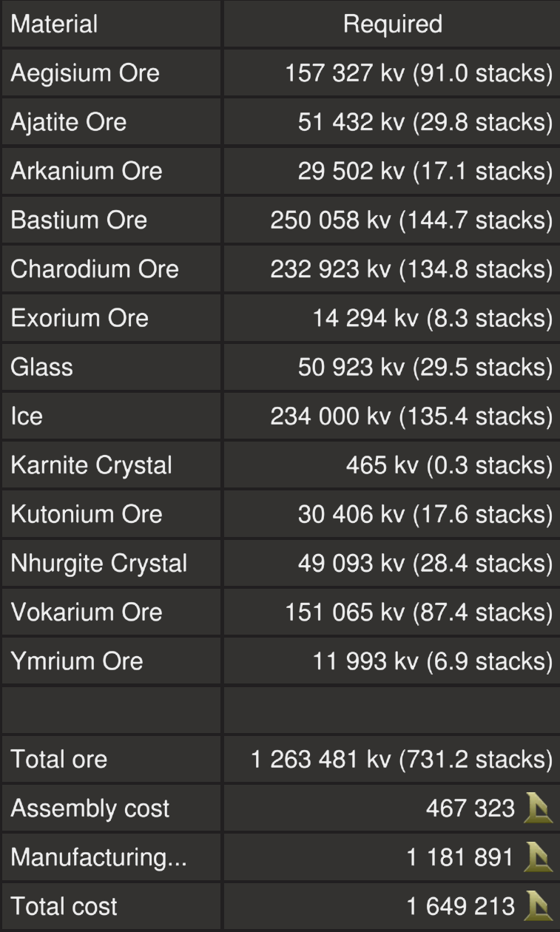Click the truncated Manufacturing... label

(x=98, y=858)
